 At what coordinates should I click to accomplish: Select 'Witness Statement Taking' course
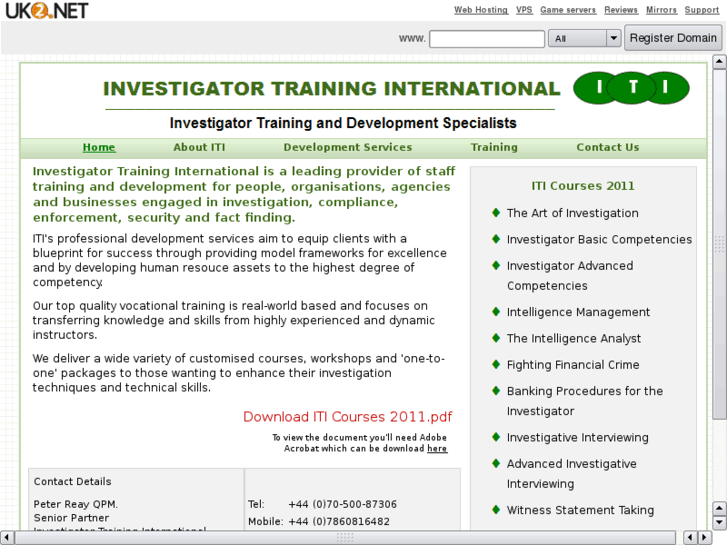pyautogui.click(x=580, y=510)
